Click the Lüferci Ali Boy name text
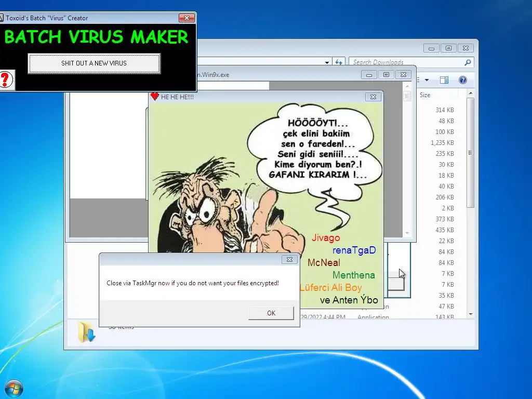 pos(331,288)
